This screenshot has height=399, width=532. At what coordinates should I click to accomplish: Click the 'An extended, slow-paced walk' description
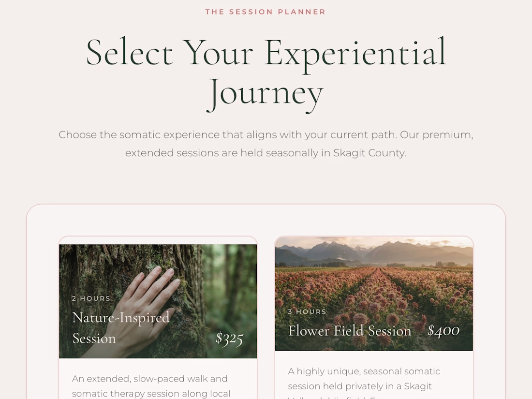click(x=151, y=386)
